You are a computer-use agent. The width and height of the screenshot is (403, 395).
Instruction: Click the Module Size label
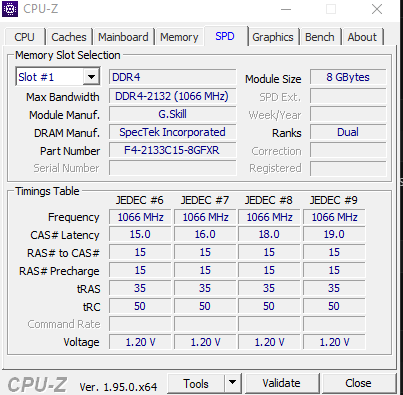[273, 79]
